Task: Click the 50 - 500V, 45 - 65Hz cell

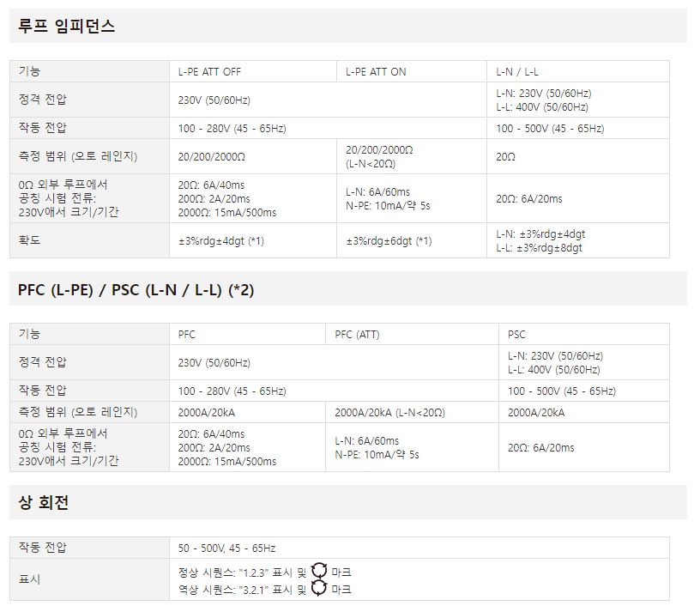Action: tap(226, 548)
